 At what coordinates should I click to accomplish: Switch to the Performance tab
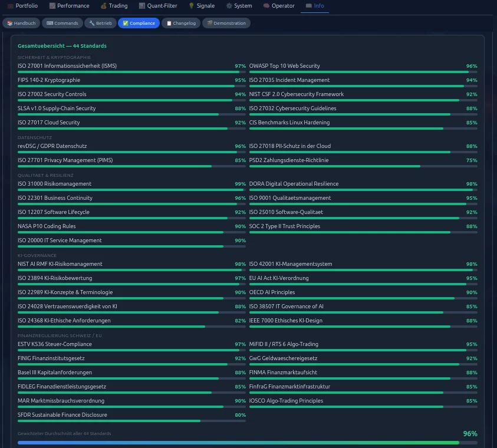70,6
